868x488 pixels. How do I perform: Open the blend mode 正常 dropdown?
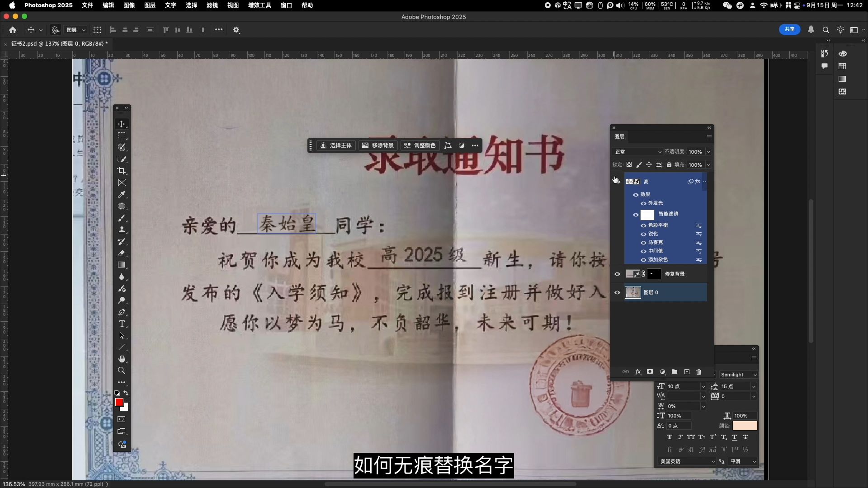pos(637,152)
